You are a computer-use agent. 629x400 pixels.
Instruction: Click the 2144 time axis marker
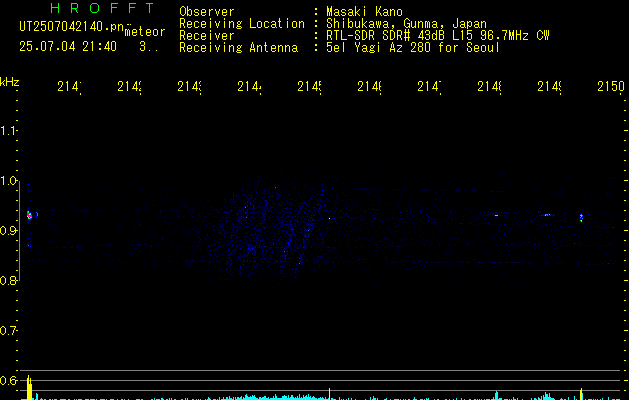(249, 86)
